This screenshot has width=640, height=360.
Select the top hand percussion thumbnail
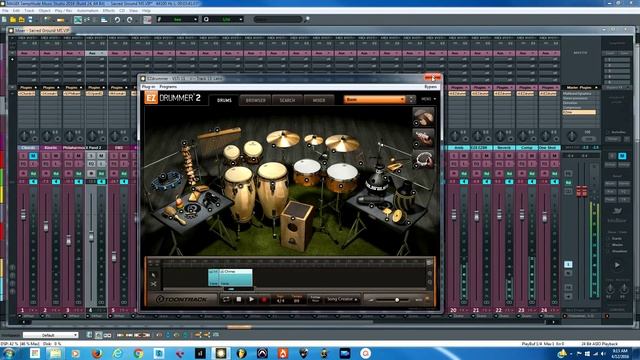(x=423, y=117)
